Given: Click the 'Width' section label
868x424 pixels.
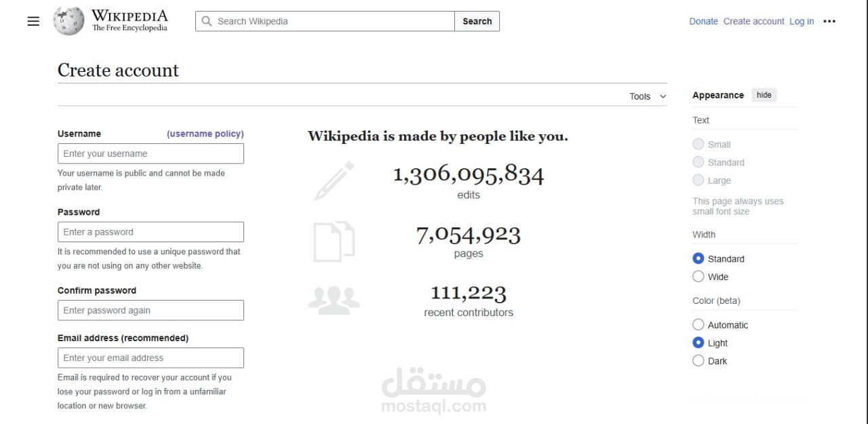Looking at the screenshot, I should click(704, 234).
